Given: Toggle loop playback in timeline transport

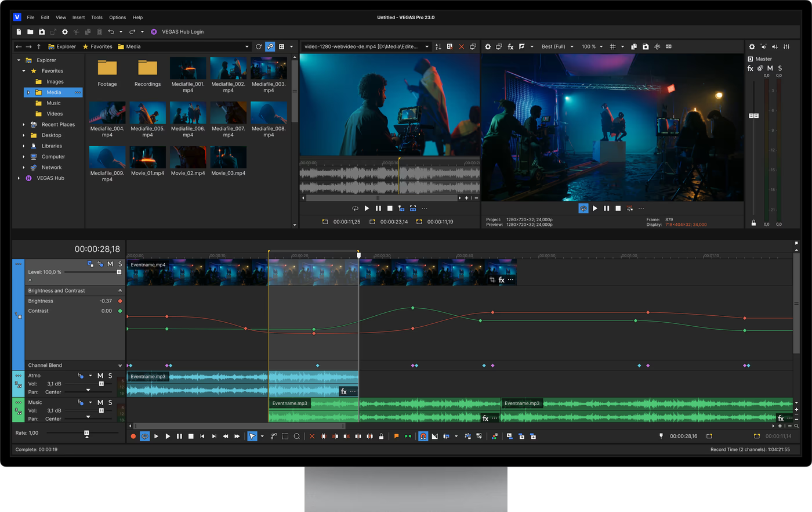Looking at the screenshot, I should [x=145, y=436].
